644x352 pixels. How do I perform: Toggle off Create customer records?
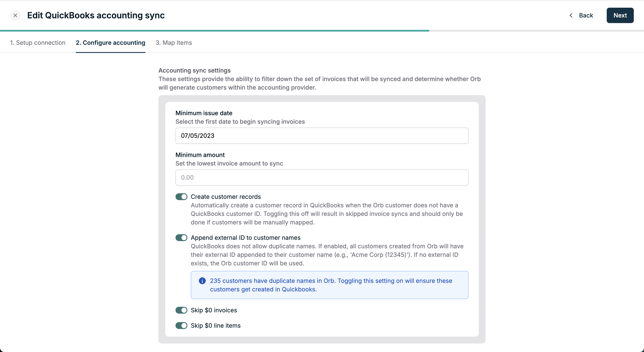pos(181,196)
